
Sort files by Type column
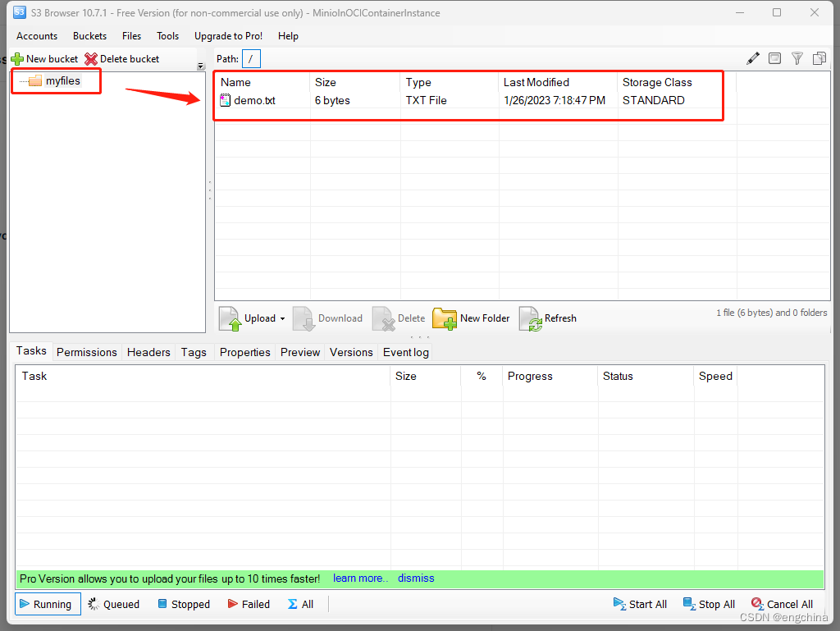tap(450, 83)
